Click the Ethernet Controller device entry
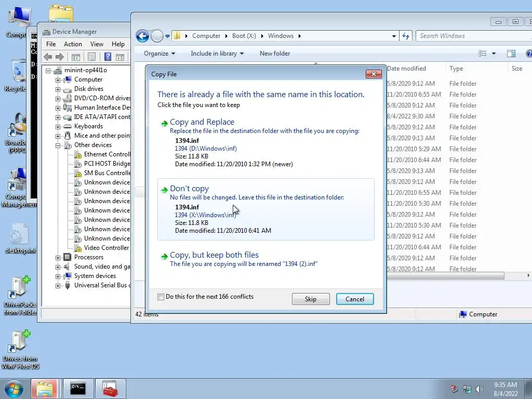 pos(107,154)
